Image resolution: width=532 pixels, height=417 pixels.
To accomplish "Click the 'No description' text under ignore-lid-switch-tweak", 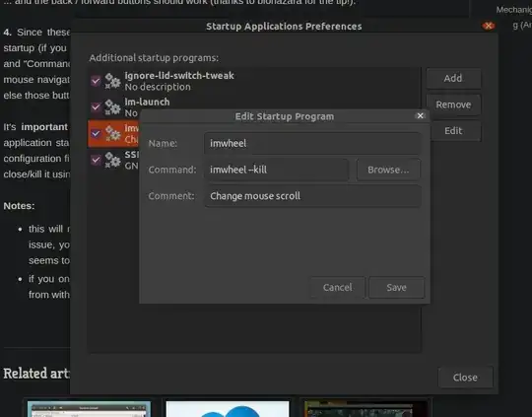I will (158, 87).
